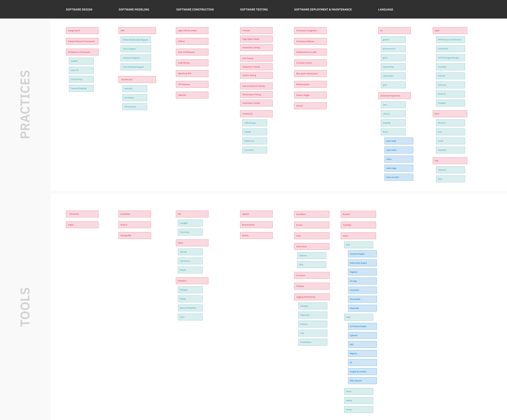This screenshot has height=420, width=507.
Task: Click the Journey Mapping item
Action: [x=81, y=88]
